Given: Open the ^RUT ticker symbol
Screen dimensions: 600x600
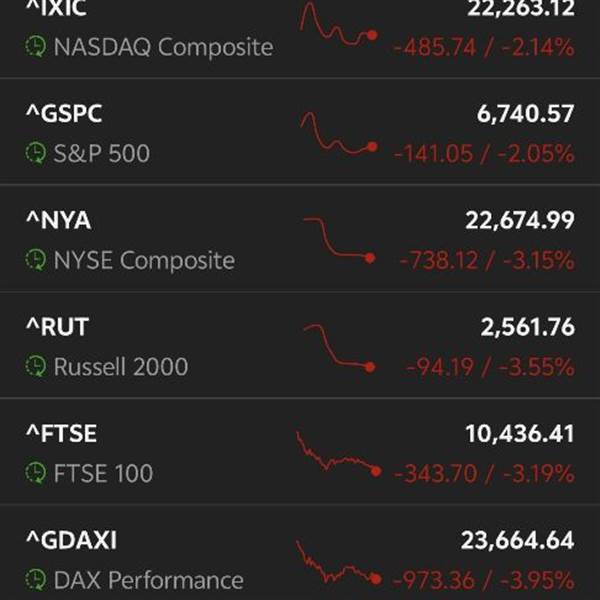Looking at the screenshot, I should (x=57, y=327).
